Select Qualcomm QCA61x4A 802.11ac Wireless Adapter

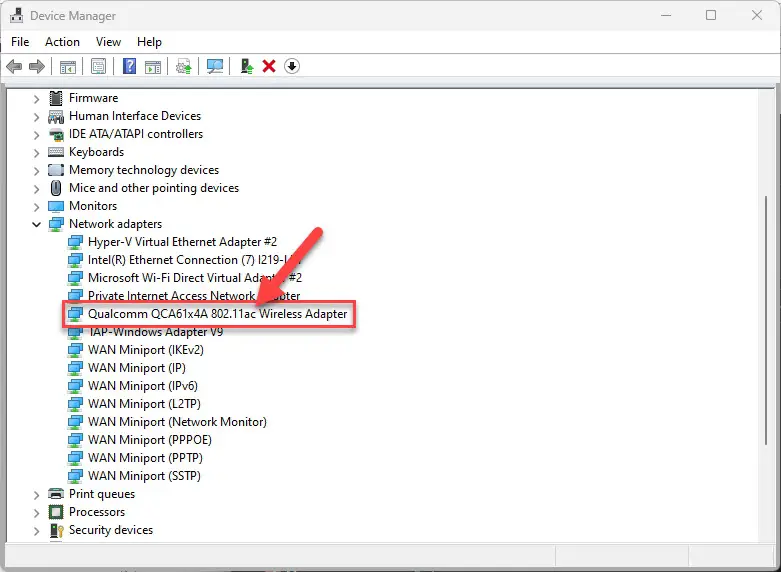[217, 314]
